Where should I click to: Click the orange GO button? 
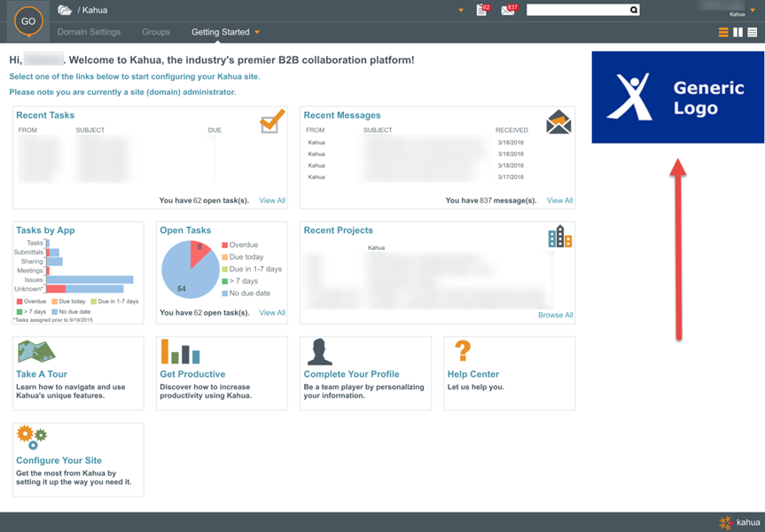28,21
